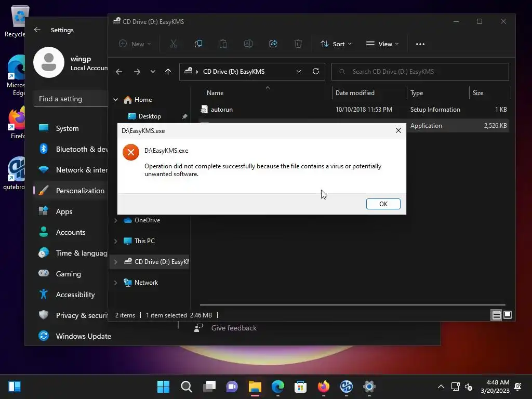Open Home in navigation pane
The height and width of the screenshot is (399, 532).
tap(143, 100)
